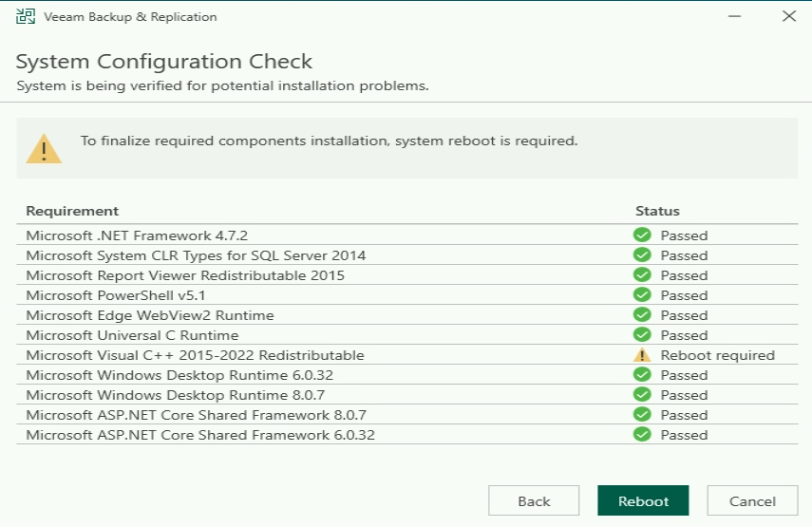
Task: Click the Requirement column header
Action: 72,211
